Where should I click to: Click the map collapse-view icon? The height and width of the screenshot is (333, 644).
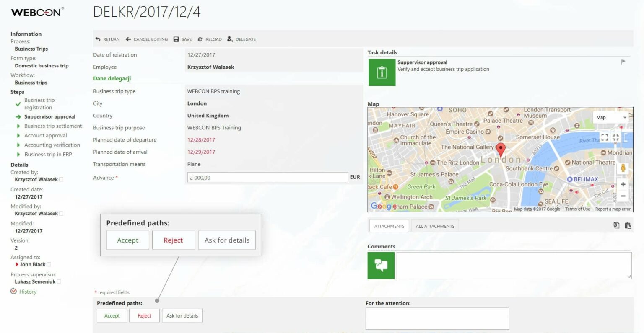(615, 137)
